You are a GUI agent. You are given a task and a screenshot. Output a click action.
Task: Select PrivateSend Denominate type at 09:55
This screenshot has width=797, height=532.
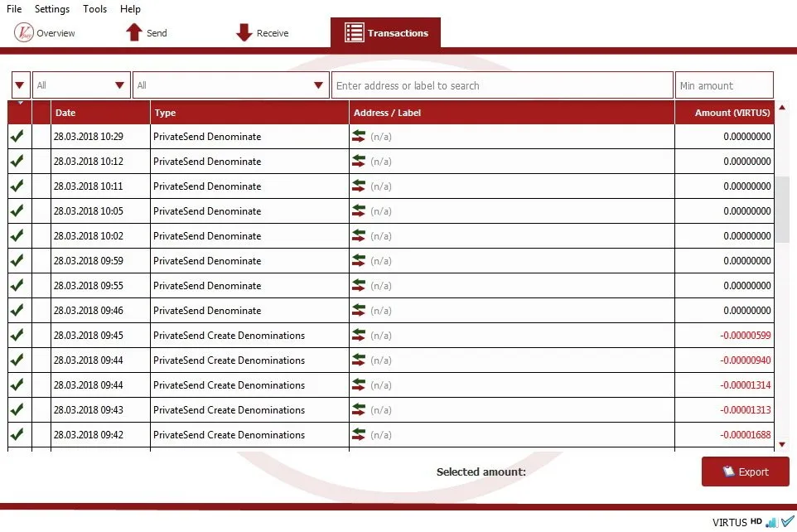pos(249,285)
